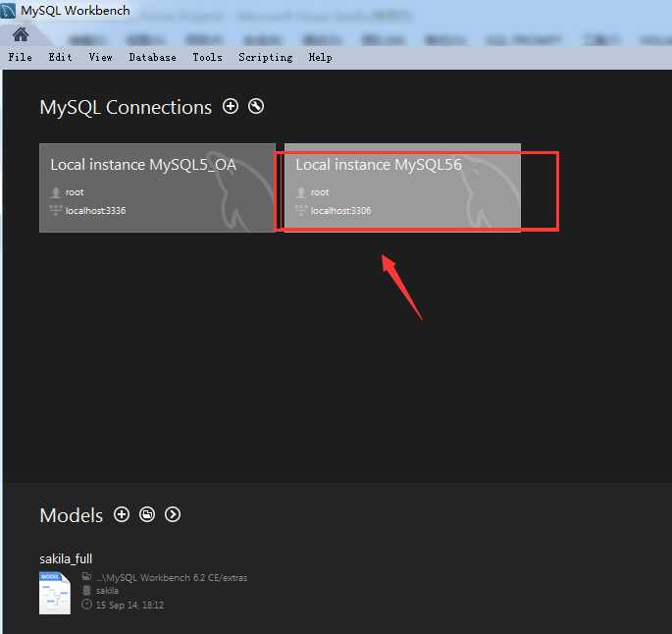The height and width of the screenshot is (634, 672).
Task: Click the model path MySQL Workbench 6.2 CE/extras
Action: tap(172, 578)
